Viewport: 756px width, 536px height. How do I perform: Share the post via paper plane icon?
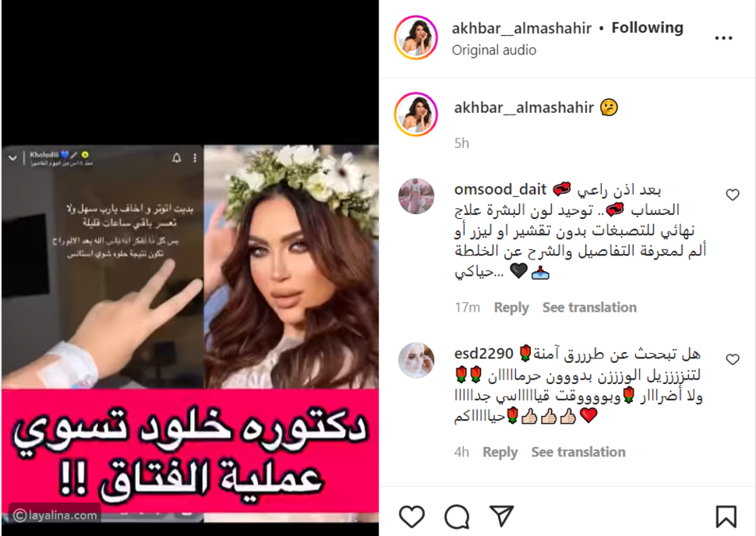click(501, 515)
